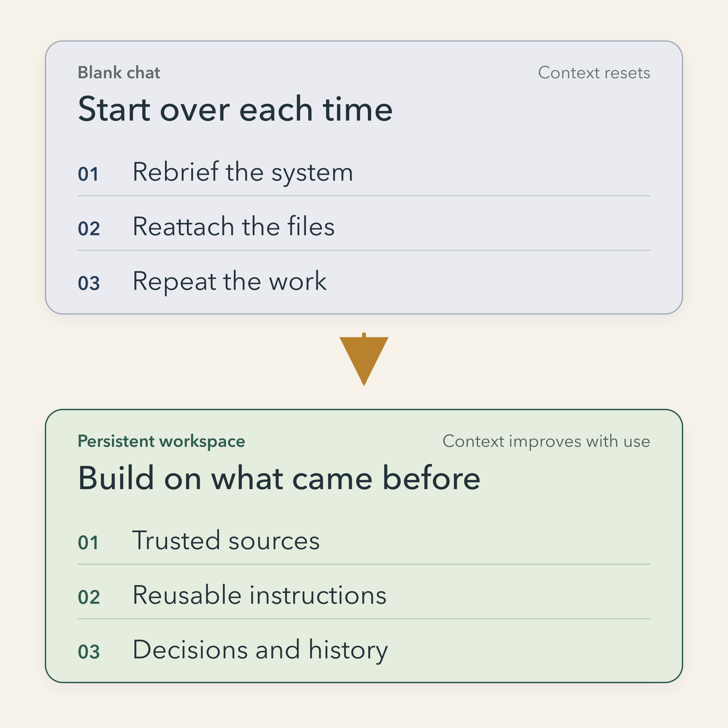Click Context improves with use text

(x=546, y=441)
